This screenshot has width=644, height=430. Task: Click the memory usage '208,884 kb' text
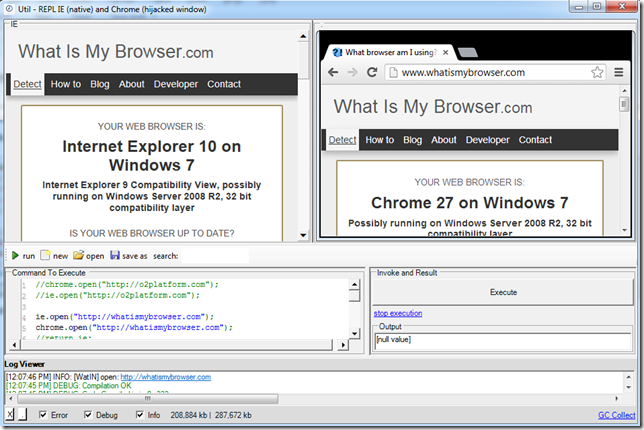(189, 415)
